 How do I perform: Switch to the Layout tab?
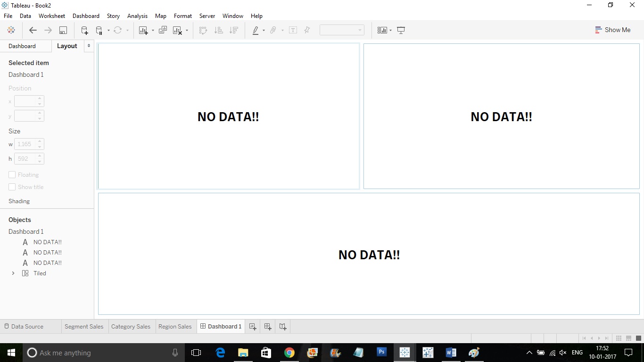[x=67, y=46]
